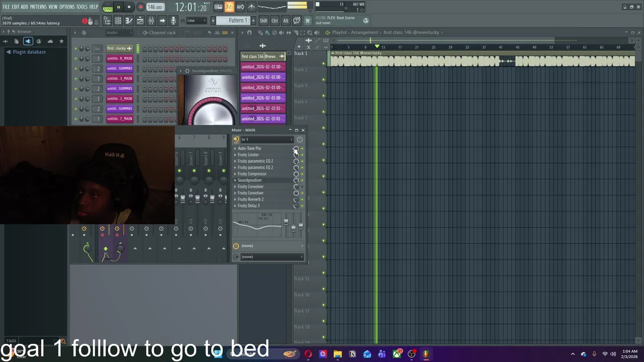Click the red record button
Screen dimensions: 644x362
click(140, 7)
